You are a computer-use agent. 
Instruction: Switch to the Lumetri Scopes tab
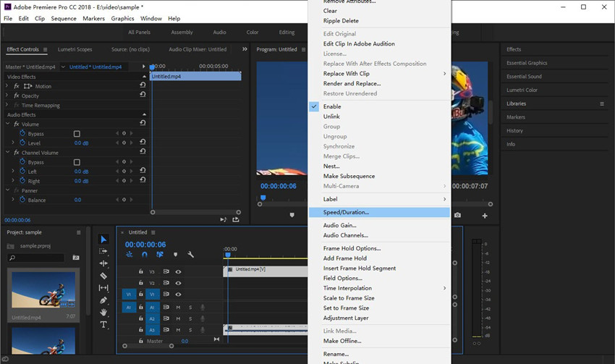[x=75, y=49]
